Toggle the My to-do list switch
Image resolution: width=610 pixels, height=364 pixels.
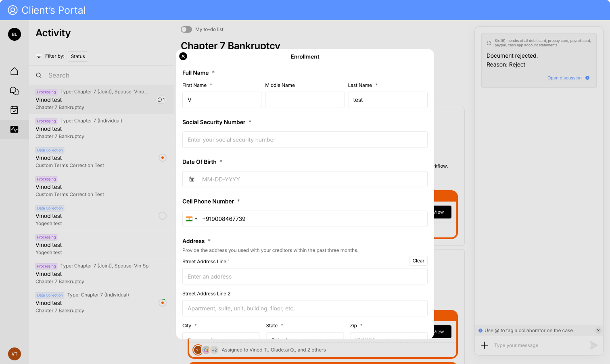tap(186, 29)
